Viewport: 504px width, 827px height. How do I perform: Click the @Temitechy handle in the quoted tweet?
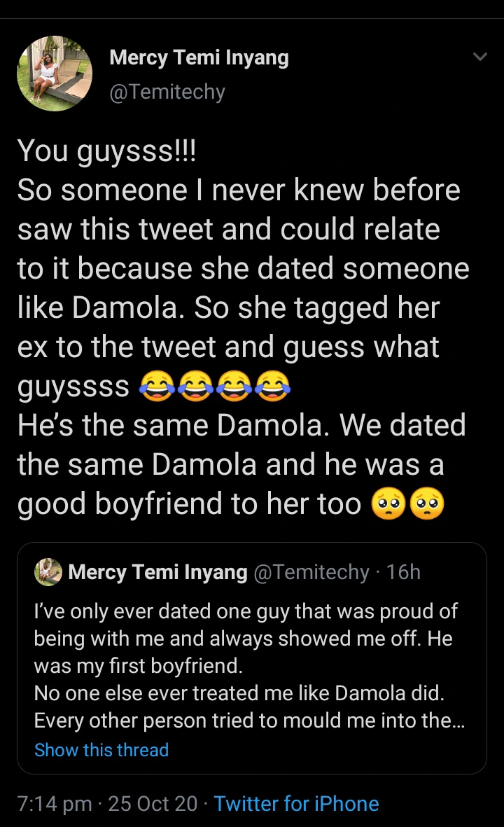coord(311,572)
